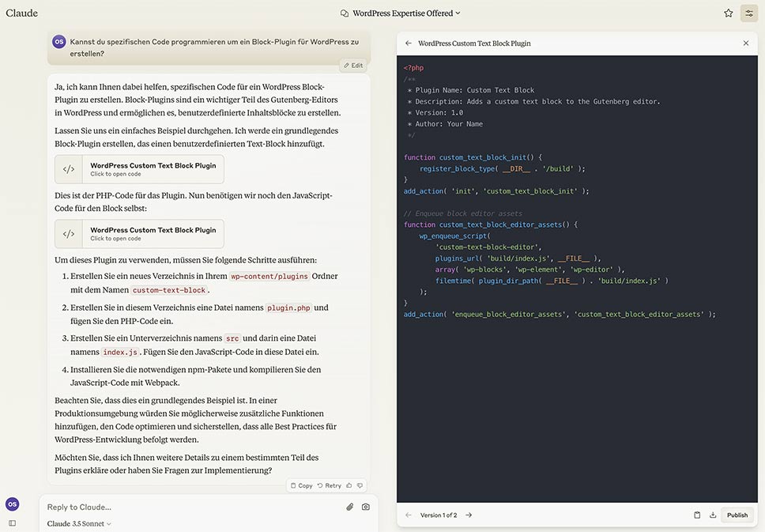The image size is (765, 532).
Task: Click the <?php opening tag in code
Action: 414,68
